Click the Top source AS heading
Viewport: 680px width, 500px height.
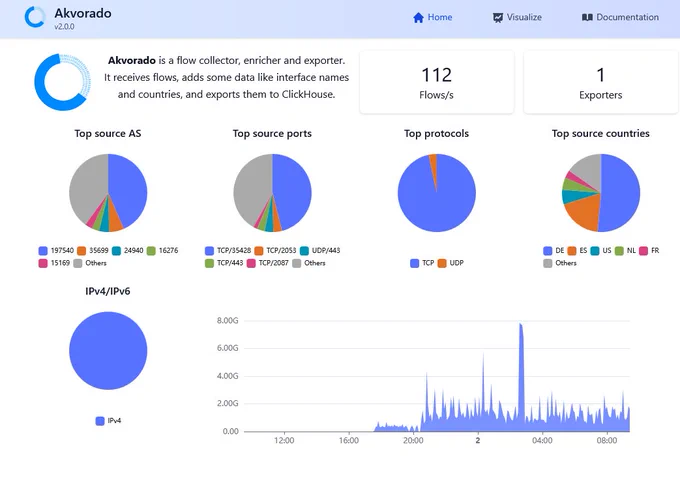coord(108,134)
